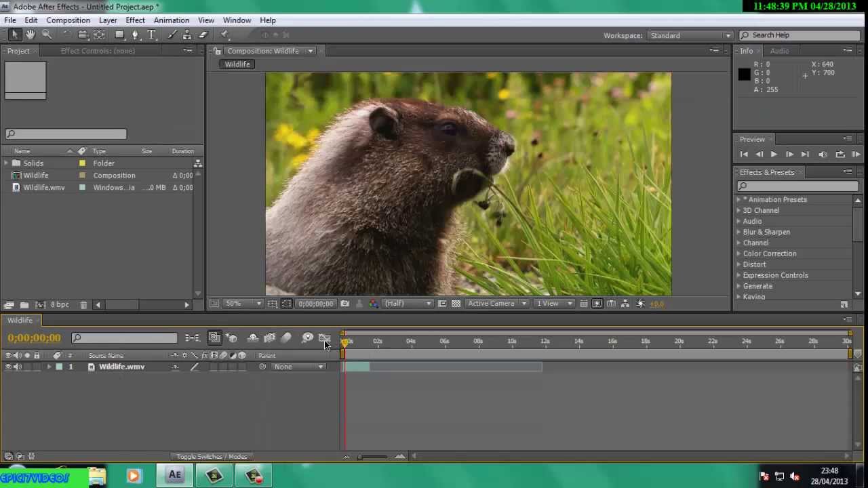
Task: Open the Workspace Standard dropdown
Action: click(690, 35)
